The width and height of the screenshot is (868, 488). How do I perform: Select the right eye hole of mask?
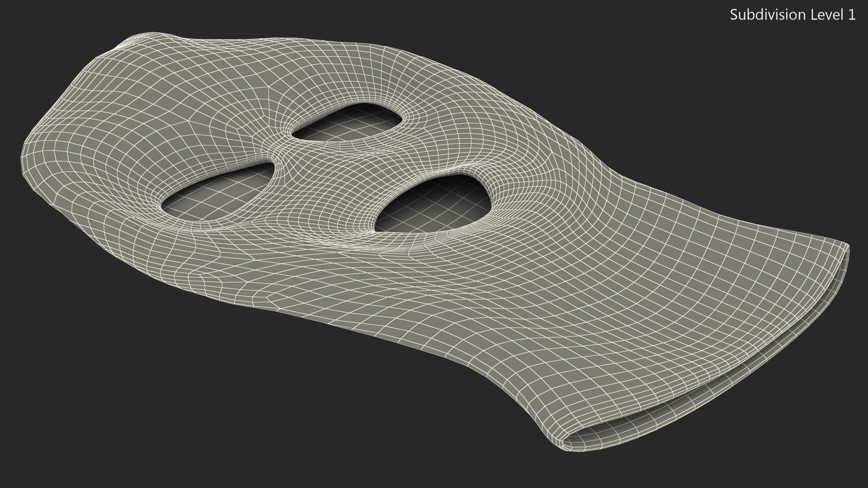tap(347, 122)
